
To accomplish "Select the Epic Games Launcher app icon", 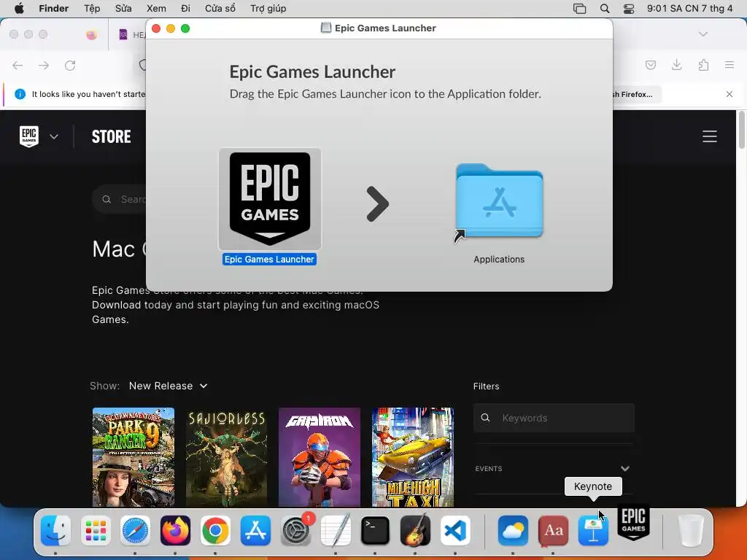I will (270, 199).
